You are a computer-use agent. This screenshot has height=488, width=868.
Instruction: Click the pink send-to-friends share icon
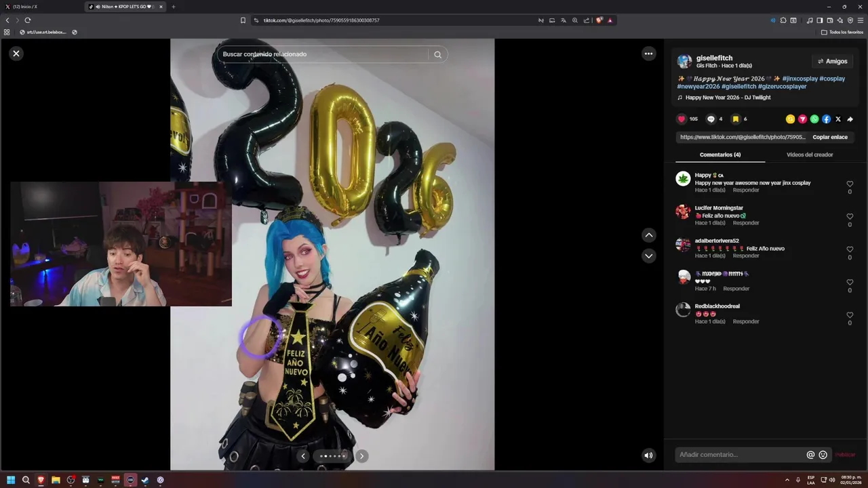coord(802,119)
